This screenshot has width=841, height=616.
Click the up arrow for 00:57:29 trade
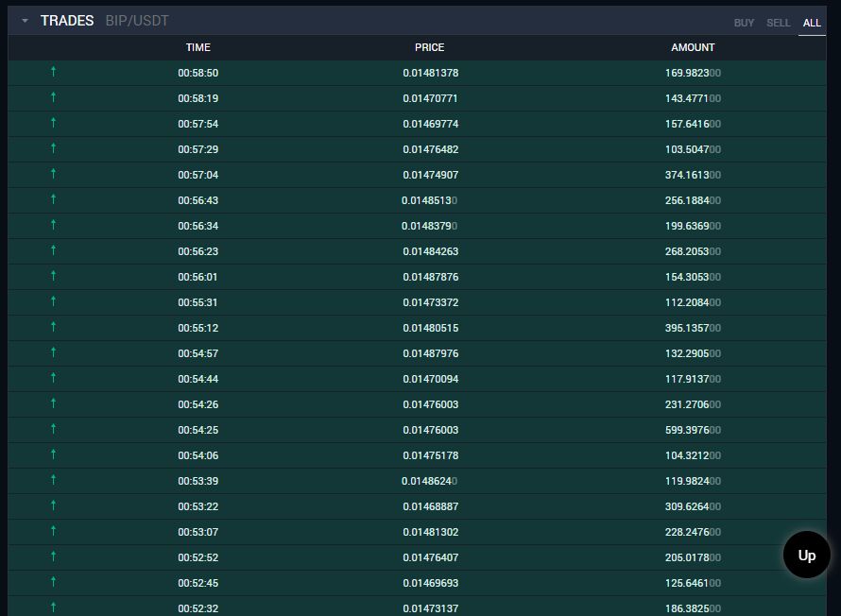pyautogui.click(x=53, y=148)
